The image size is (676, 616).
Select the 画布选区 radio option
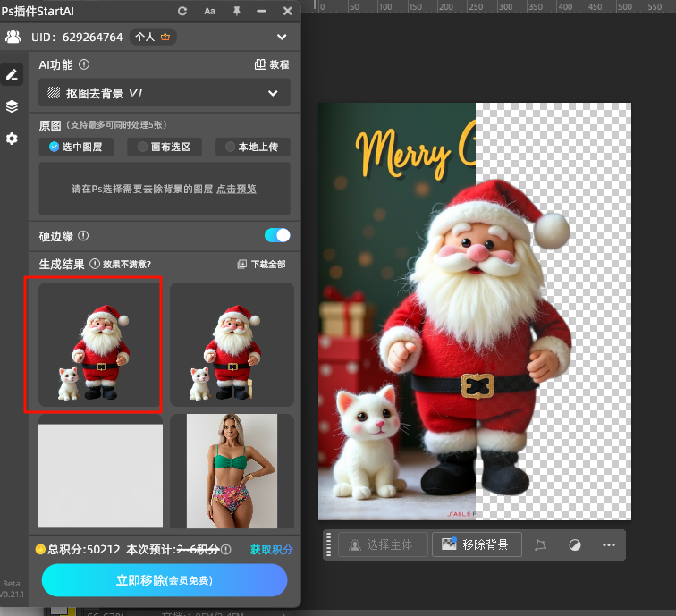165,147
